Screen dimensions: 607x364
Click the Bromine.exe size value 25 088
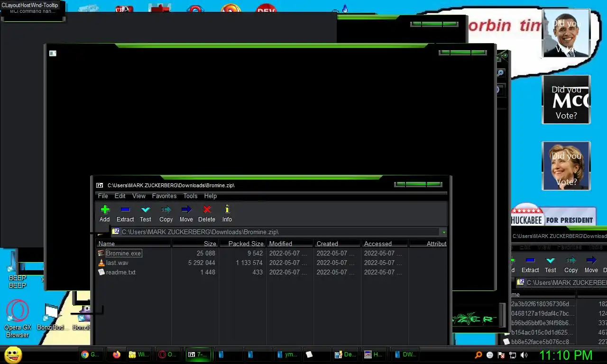206,253
